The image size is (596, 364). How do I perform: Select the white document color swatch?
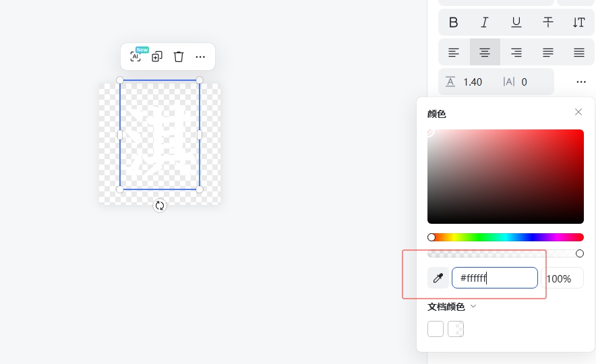pyautogui.click(x=436, y=329)
